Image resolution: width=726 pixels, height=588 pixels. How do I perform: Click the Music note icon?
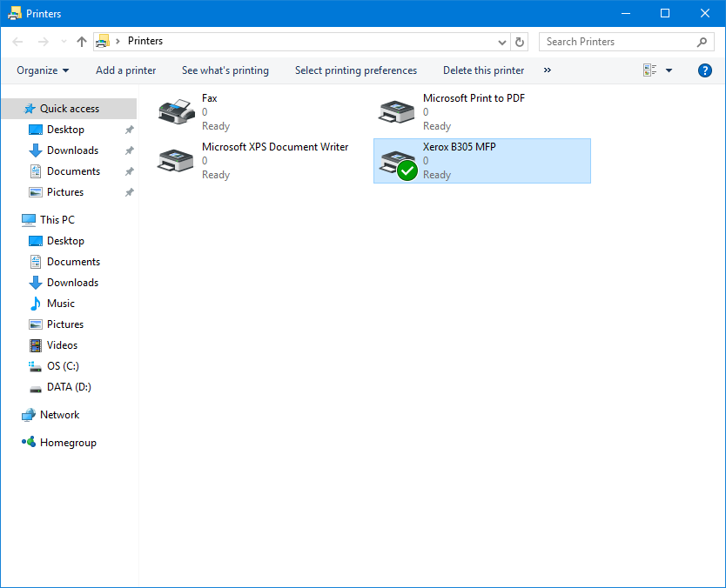[x=35, y=304]
